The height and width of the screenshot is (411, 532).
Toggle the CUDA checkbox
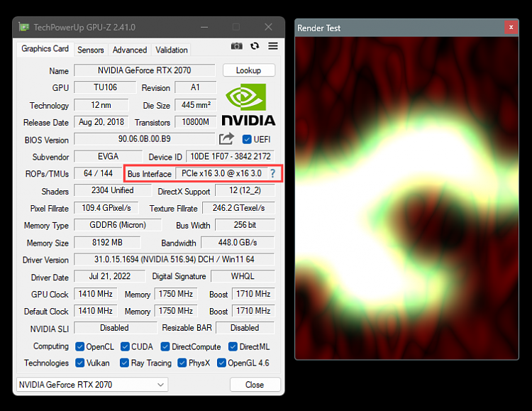[125, 346]
